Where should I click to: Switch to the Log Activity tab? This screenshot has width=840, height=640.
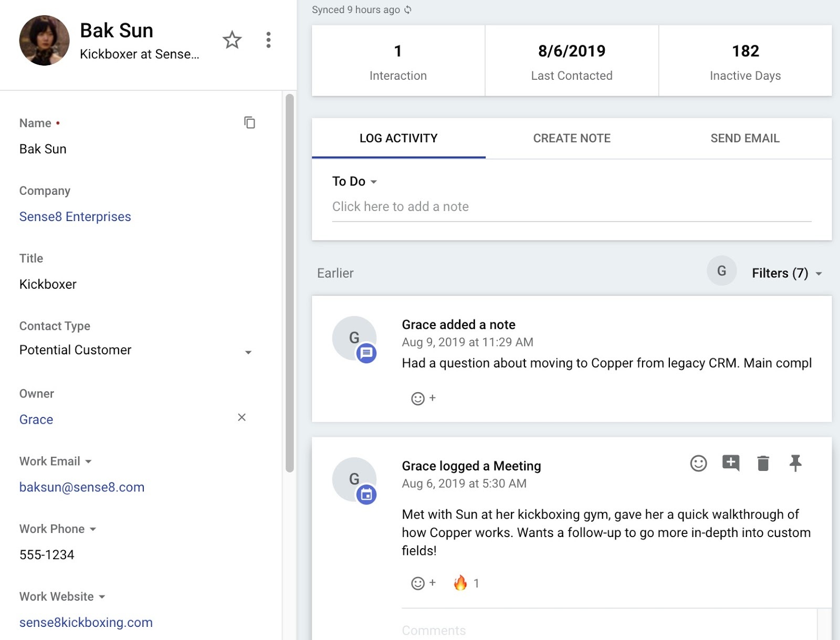pyautogui.click(x=398, y=138)
